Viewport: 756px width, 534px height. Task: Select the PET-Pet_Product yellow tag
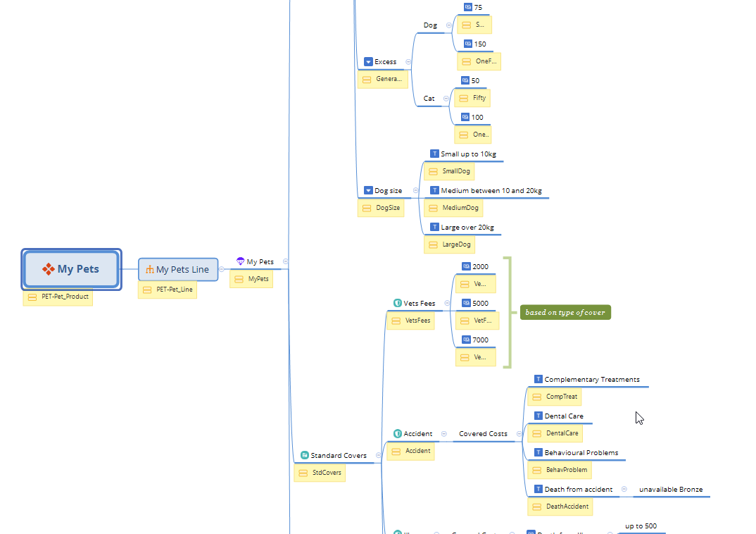[x=58, y=297]
